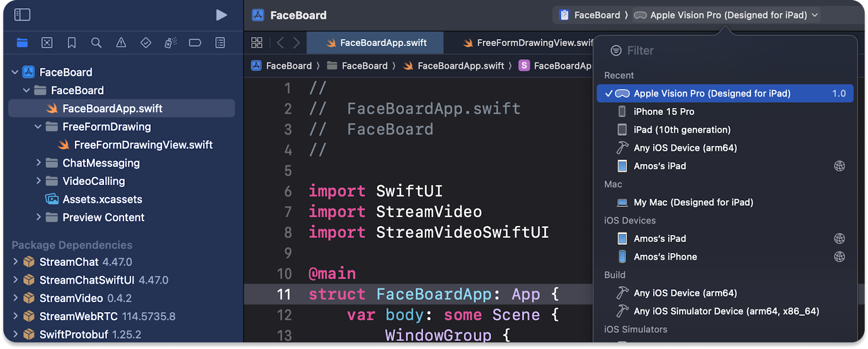Open the Apple Vision Pro destination dropdown
The height and width of the screenshot is (349, 868).
pos(727,15)
